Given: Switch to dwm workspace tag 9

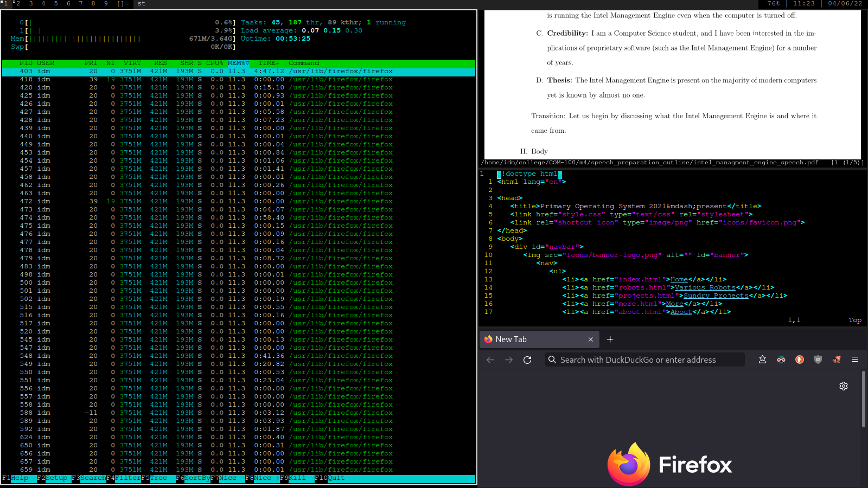Looking at the screenshot, I should pyautogui.click(x=106, y=4).
